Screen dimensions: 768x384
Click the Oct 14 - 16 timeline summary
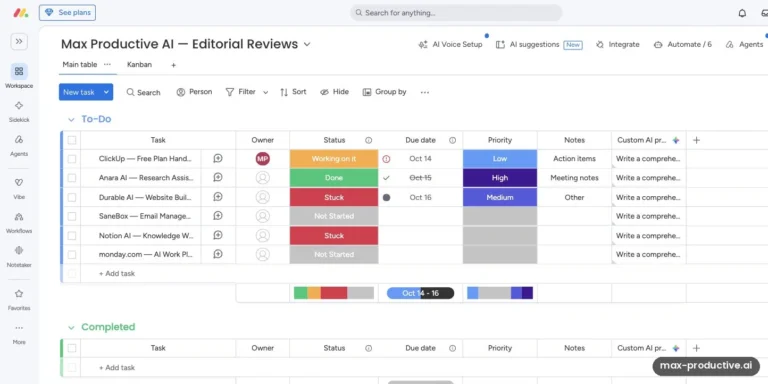coord(420,293)
